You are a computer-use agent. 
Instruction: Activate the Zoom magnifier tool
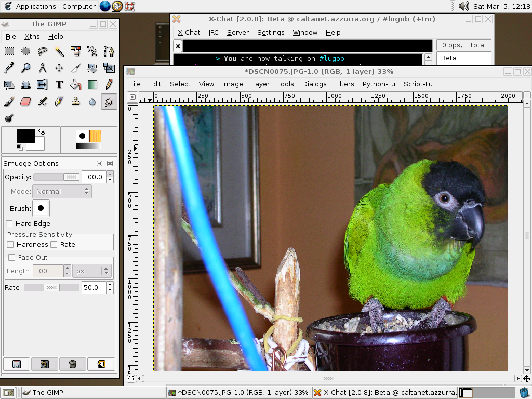coord(26,68)
